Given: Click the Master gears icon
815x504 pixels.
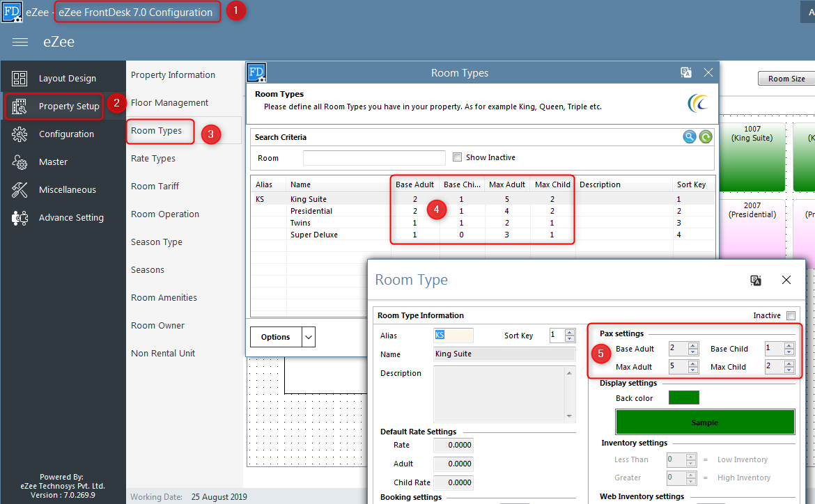Looking at the screenshot, I should pos(20,162).
